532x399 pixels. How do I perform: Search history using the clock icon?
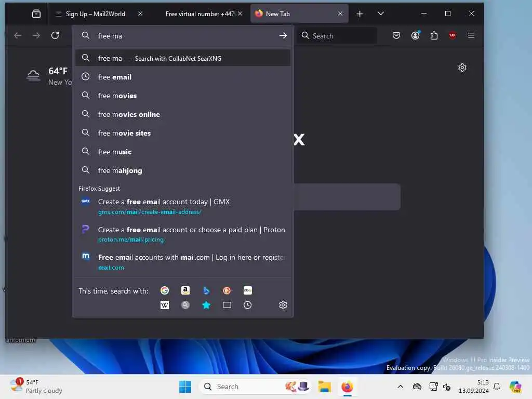tap(248, 305)
